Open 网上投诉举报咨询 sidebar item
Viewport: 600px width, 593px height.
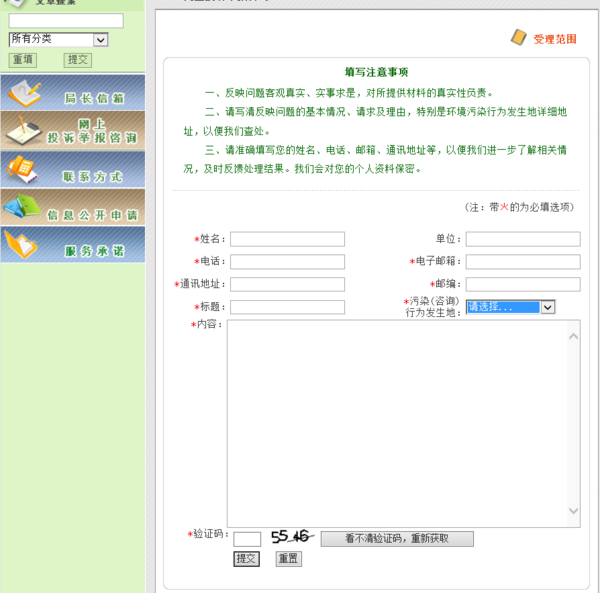click(73, 130)
